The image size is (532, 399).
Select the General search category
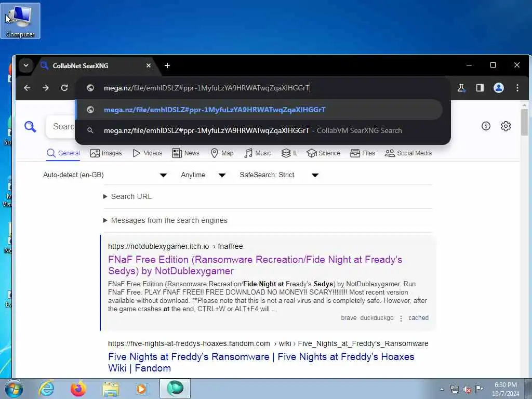[x=63, y=153]
